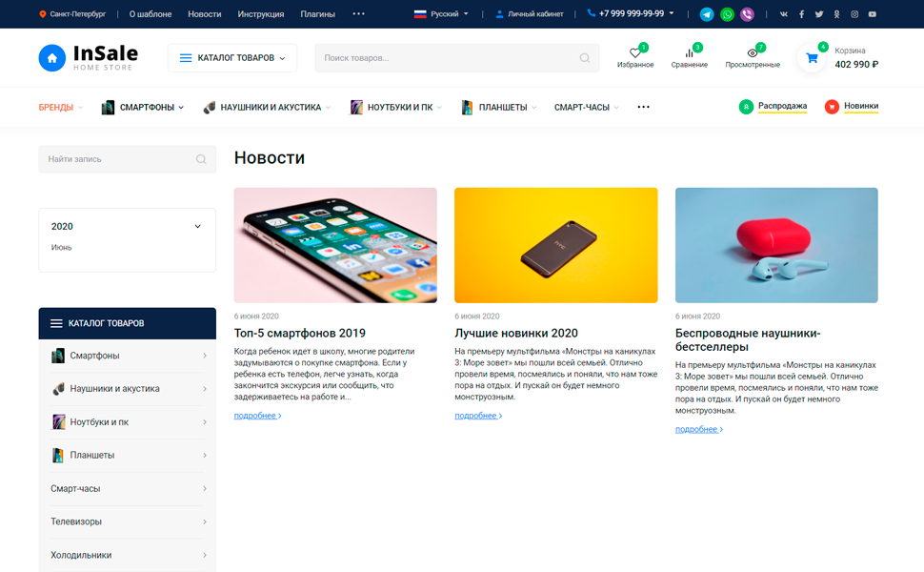Open the Русский language dropdown
The height and width of the screenshot is (572, 924).
tap(441, 14)
